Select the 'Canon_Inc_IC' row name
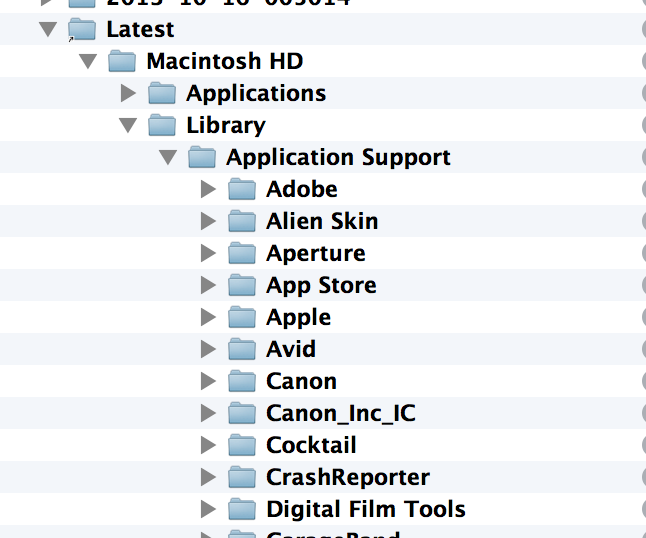 click(x=341, y=414)
